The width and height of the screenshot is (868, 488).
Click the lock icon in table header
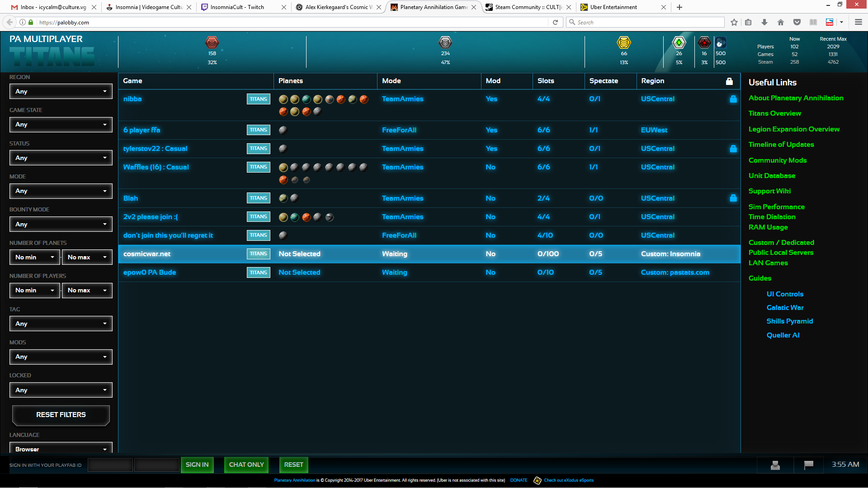(x=729, y=81)
